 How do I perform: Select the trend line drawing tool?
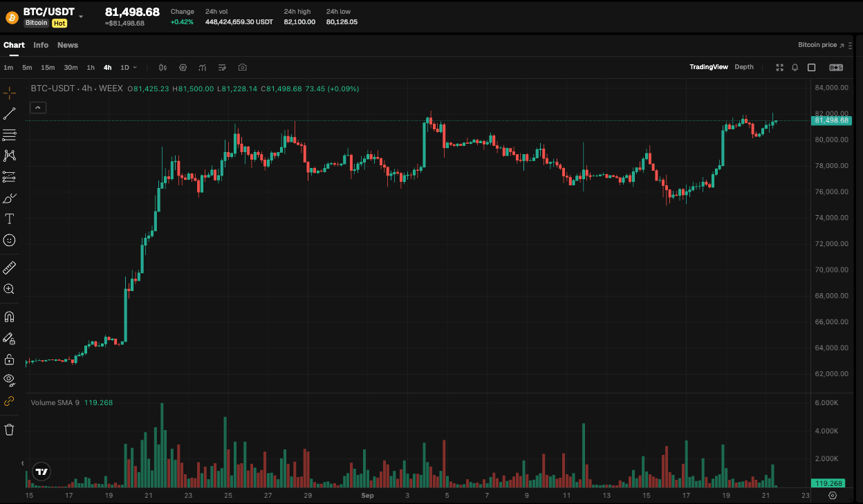[x=10, y=114]
